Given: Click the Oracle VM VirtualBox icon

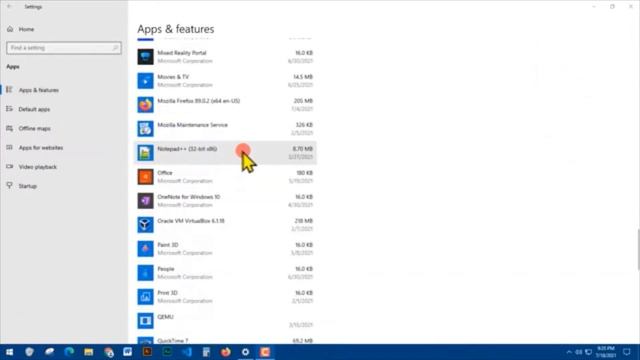Looking at the screenshot, I should pos(145,225).
